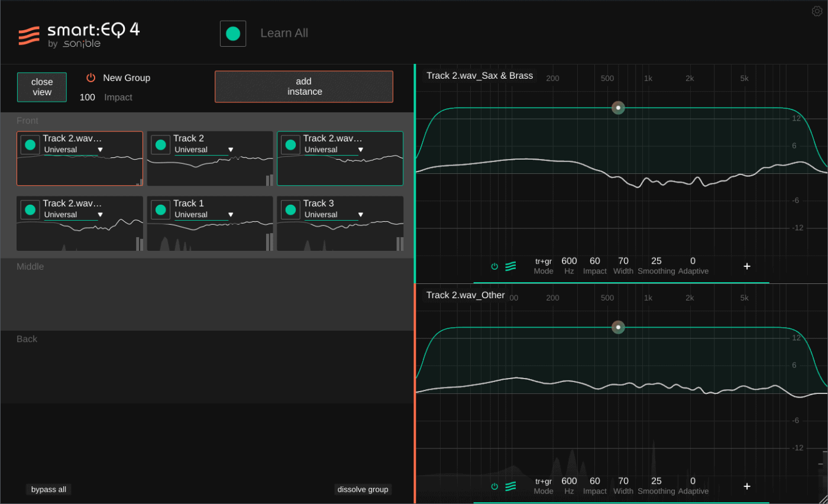The height and width of the screenshot is (504, 828).
Task: Select the EQ band node in Sax & Brass panel
Action: [x=618, y=108]
